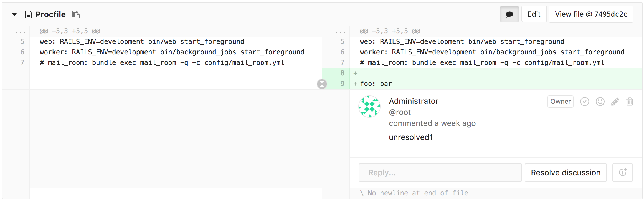Edit comment using pencil icon
644x202 pixels.
[x=615, y=102]
